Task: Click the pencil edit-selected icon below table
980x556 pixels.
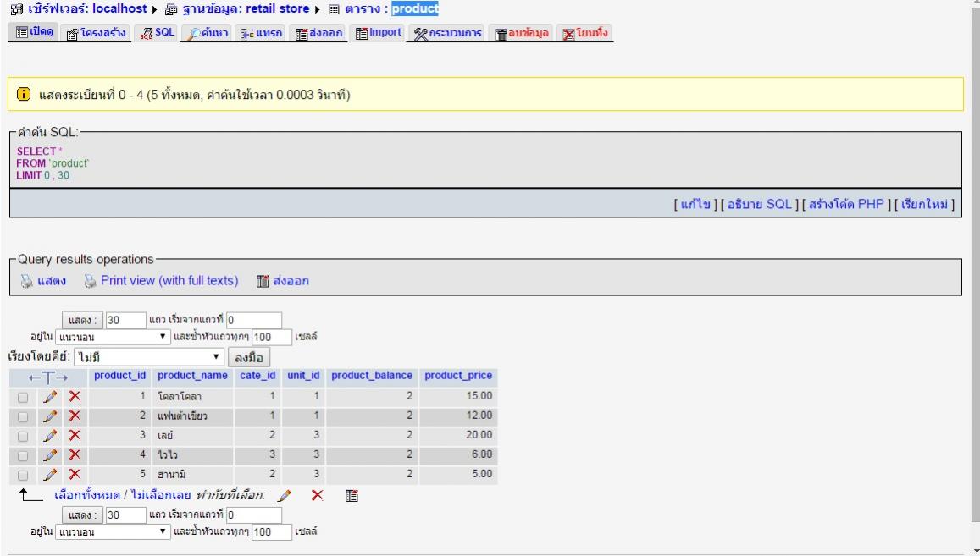Action: tap(284, 495)
